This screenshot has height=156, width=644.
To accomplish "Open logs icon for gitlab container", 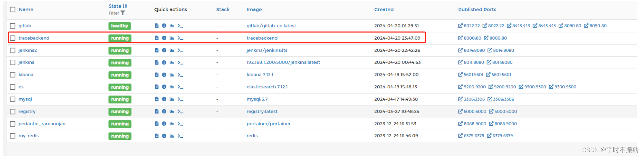I will [x=157, y=26].
